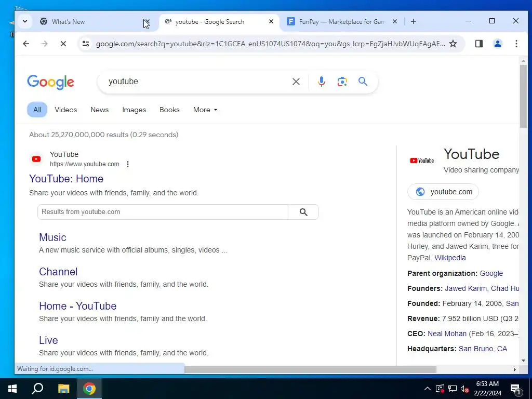Click the horizontal scrollbar thumb
The height and width of the screenshot is (399, 532).
(x=310, y=369)
